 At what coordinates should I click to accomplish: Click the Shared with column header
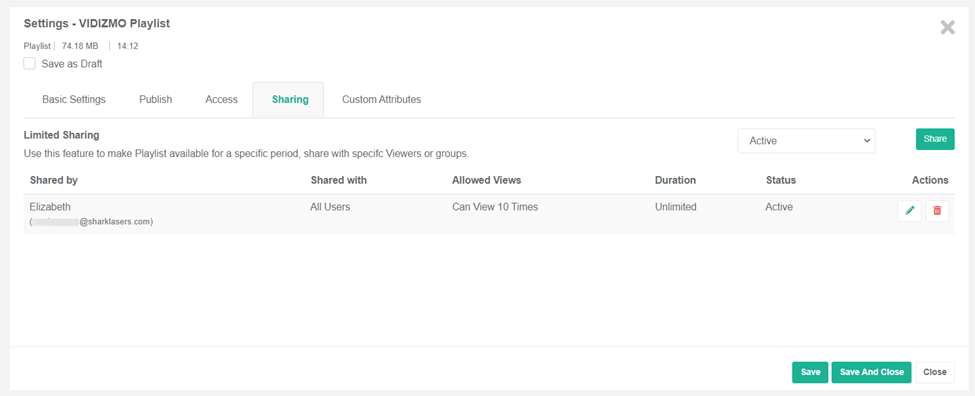339,180
